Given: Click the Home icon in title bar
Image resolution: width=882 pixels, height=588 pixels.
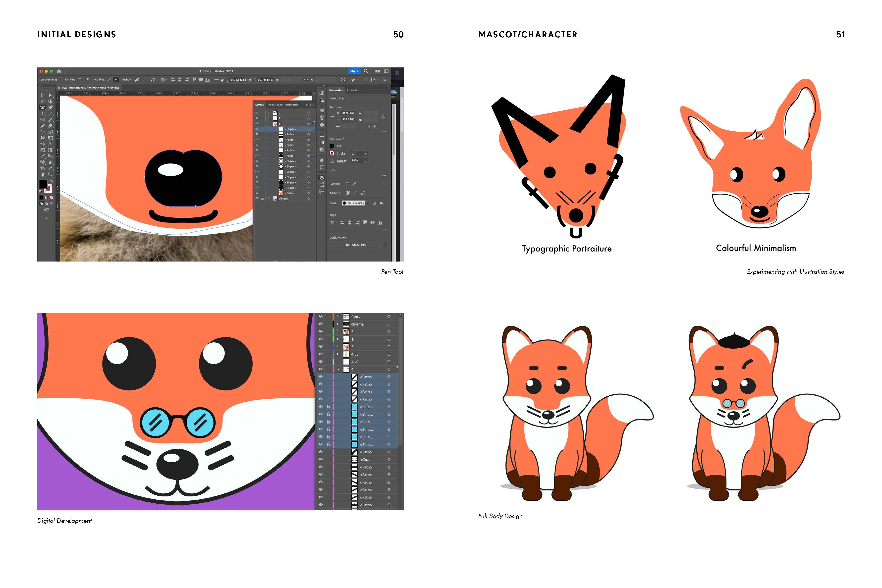Looking at the screenshot, I should tap(59, 71).
